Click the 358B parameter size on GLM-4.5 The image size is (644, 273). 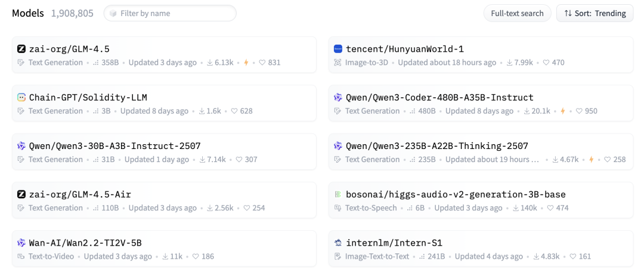click(x=110, y=63)
